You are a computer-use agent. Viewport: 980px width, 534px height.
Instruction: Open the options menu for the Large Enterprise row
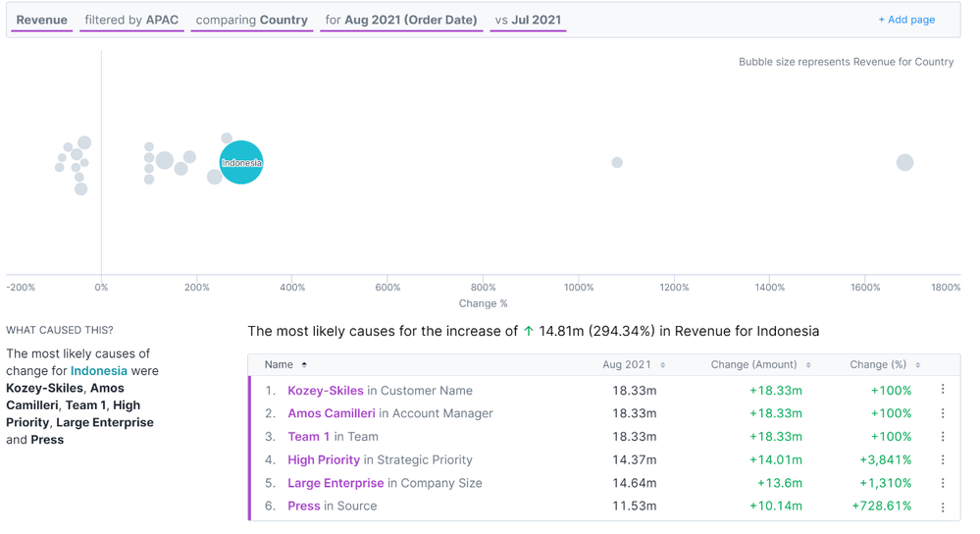(x=943, y=483)
